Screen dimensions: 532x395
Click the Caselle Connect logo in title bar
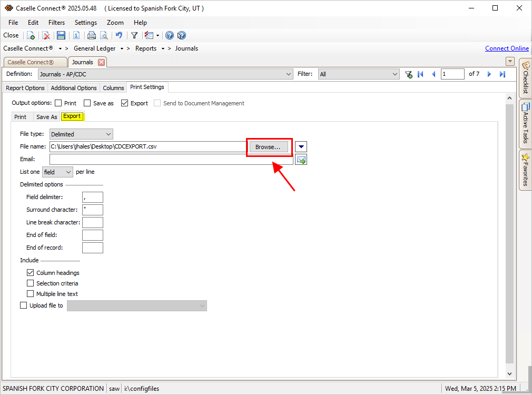pyautogui.click(x=9, y=8)
